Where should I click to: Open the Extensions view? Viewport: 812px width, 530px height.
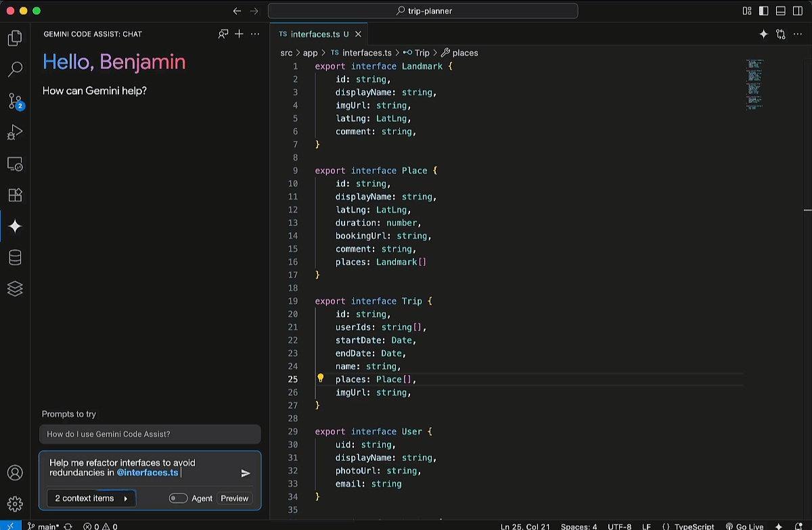[x=15, y=195]
